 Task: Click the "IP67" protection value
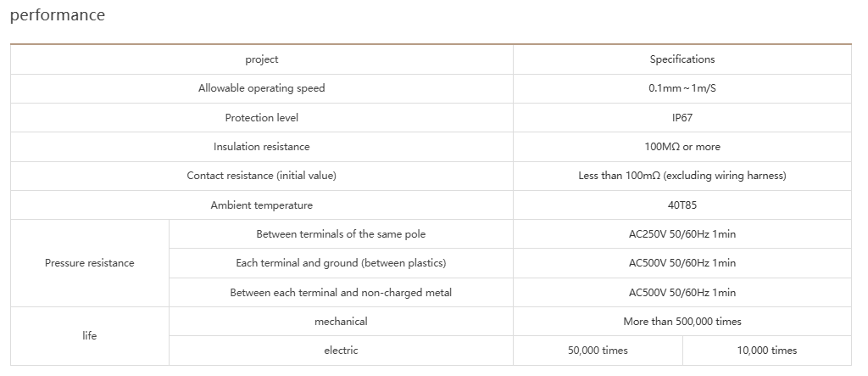click(x=682, y=118)
